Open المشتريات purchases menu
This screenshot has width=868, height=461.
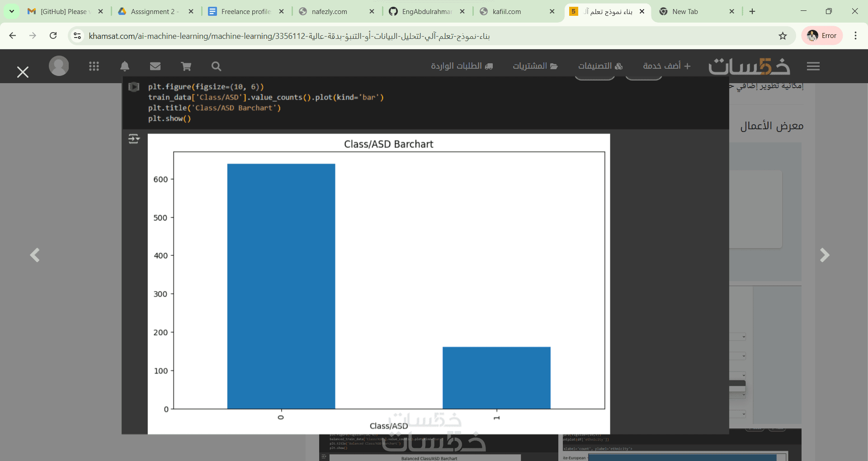535,66
